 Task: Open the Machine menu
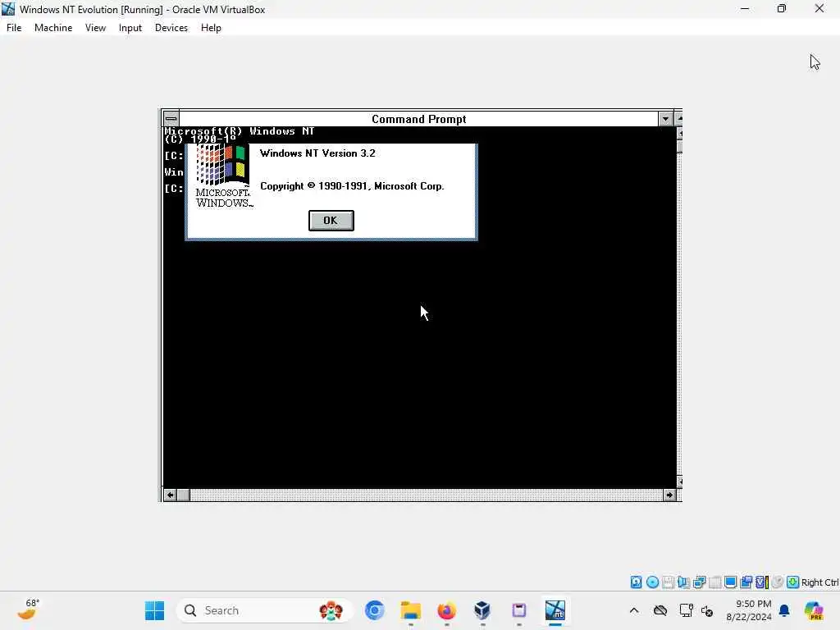[x=53, y=28]
